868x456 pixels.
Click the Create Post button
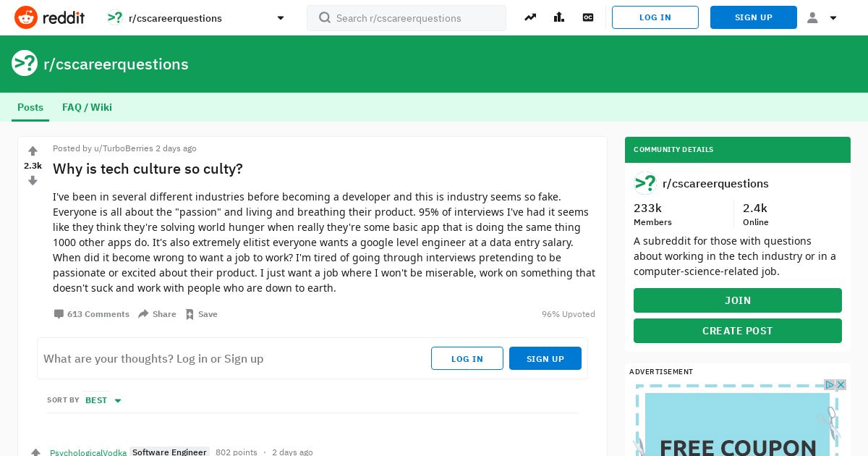[738, 331]
